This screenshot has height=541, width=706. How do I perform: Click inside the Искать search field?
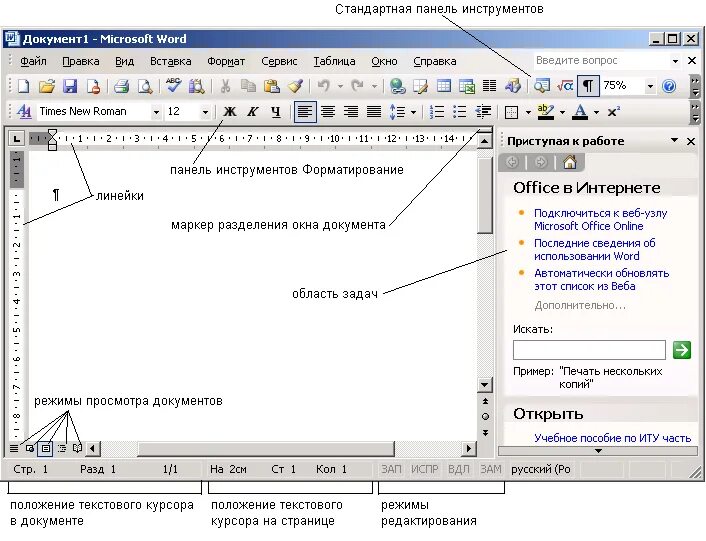(589, 350)
